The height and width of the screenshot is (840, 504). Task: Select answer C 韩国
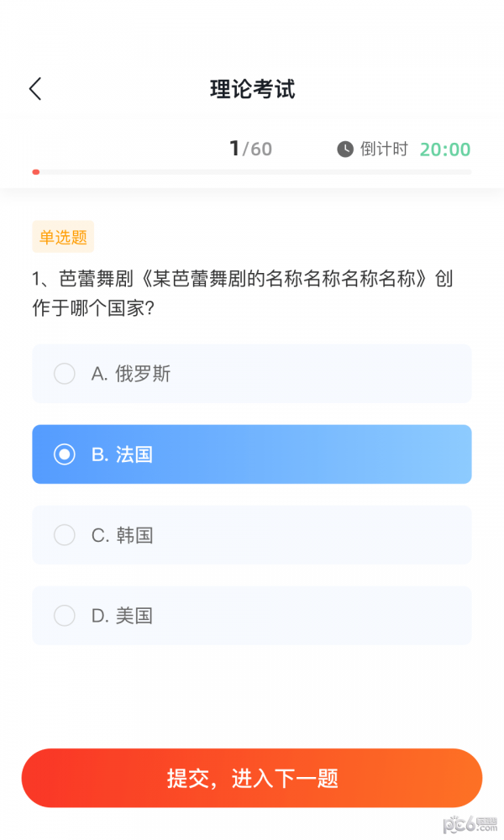pyautogui.click(x=252, y=535)
